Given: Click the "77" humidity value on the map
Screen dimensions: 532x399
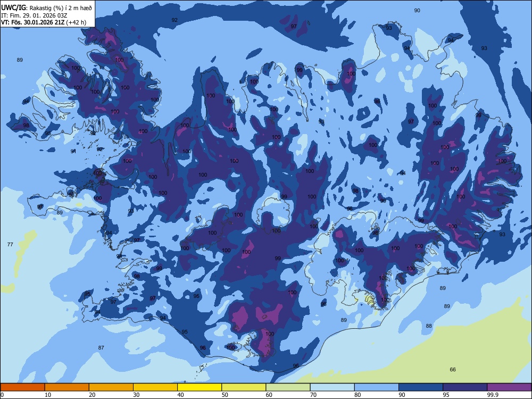Looking at the screenshot, I should (10, 244).
